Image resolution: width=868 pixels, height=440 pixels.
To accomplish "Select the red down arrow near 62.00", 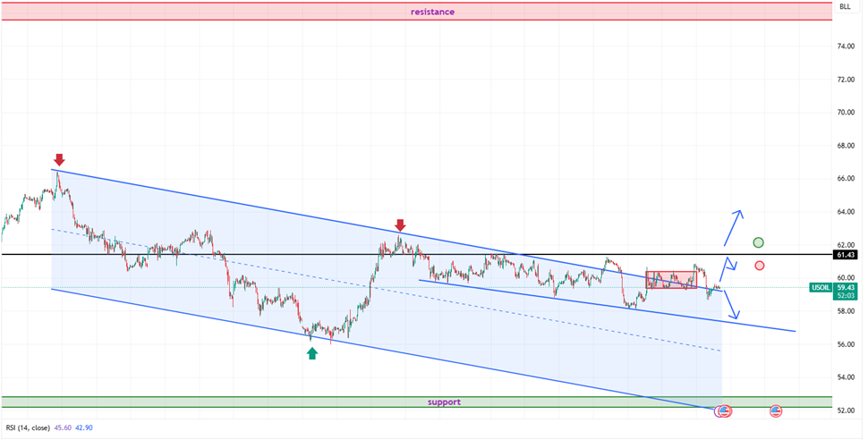I will (400, 224).
